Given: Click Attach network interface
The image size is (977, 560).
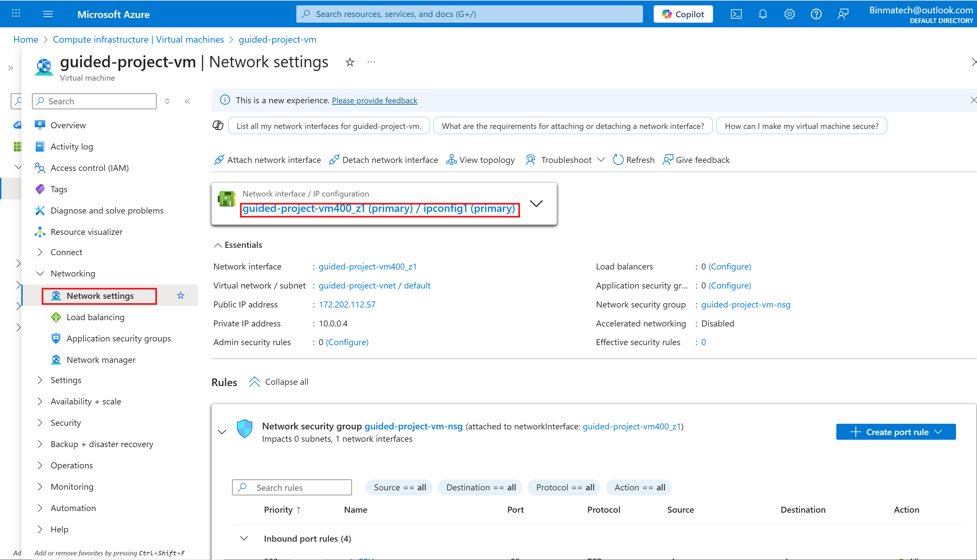Looking at the screenshot, I should click(267, 160).
